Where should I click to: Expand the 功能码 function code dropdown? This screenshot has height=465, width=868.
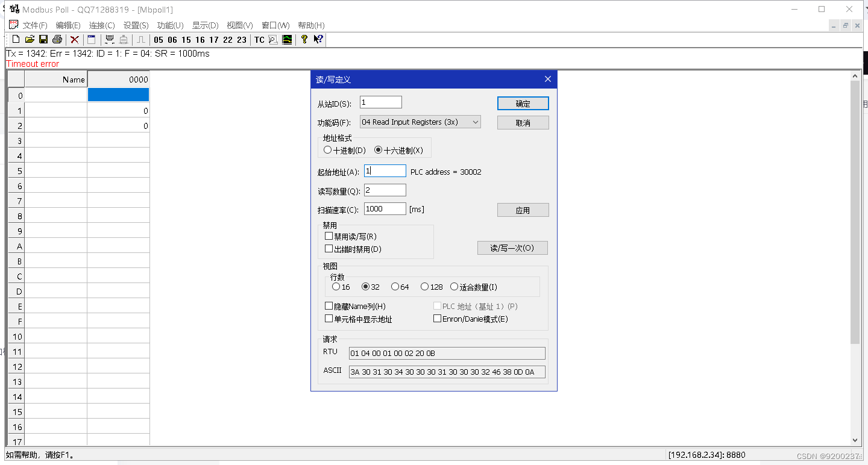tap(475, 122)
